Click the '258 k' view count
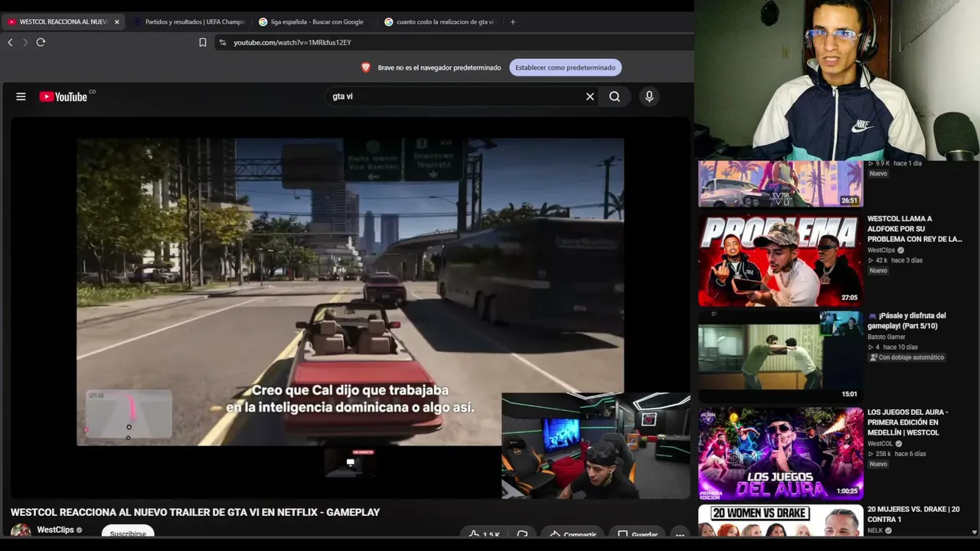980x551 pixels. coord(885,454)
